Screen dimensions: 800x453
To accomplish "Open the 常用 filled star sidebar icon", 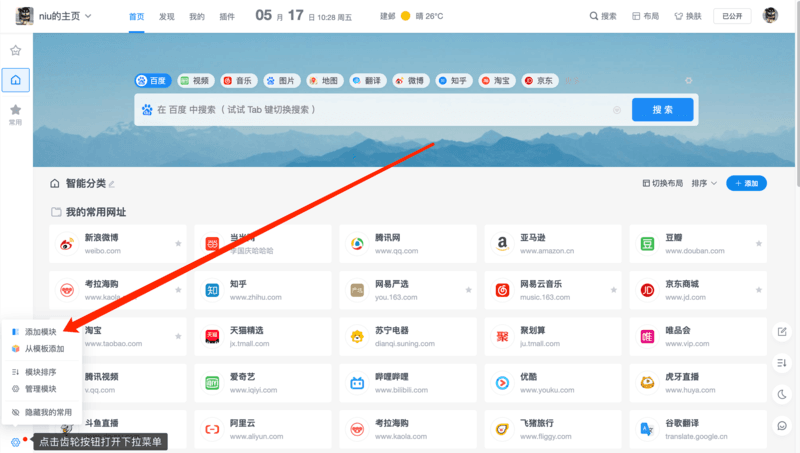I will 16,114.
